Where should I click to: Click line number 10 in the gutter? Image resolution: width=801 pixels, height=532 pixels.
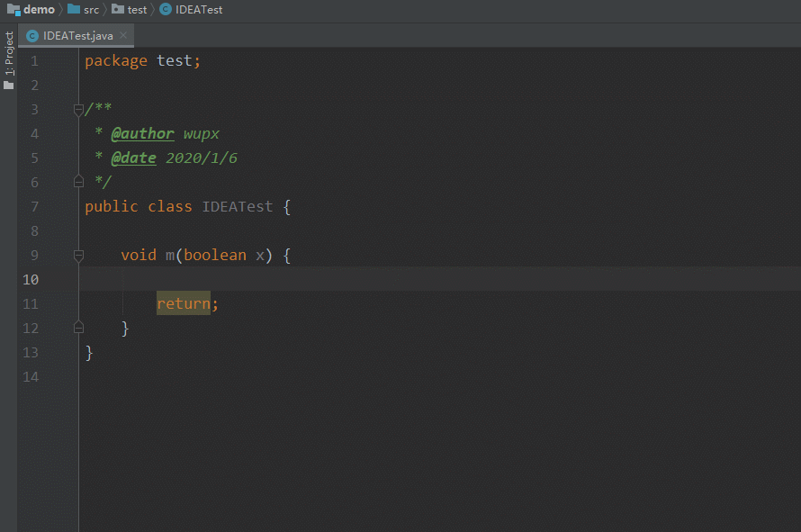pos(31,280)
